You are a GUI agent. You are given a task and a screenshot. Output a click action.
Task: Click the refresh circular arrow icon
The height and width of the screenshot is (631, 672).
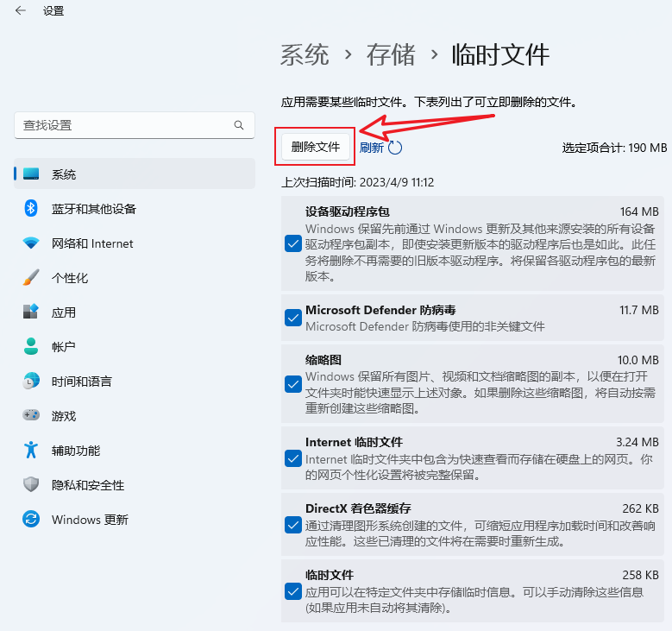(x=395, y=148)
